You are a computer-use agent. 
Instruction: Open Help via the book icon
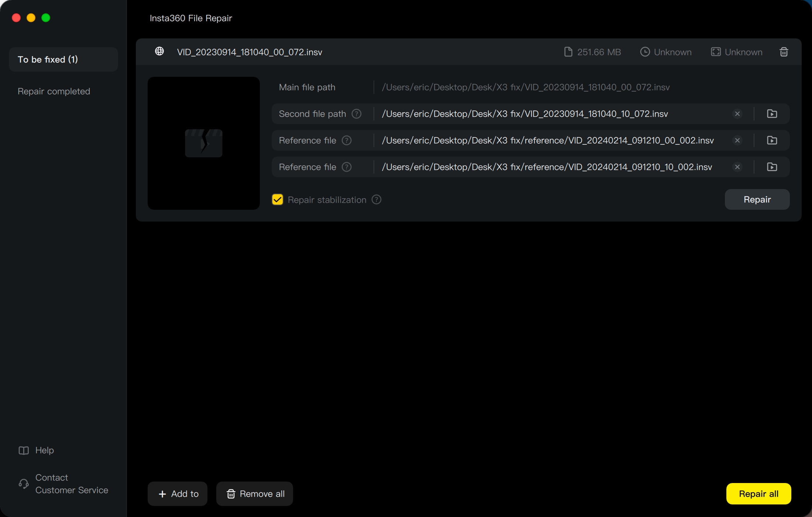24,451
